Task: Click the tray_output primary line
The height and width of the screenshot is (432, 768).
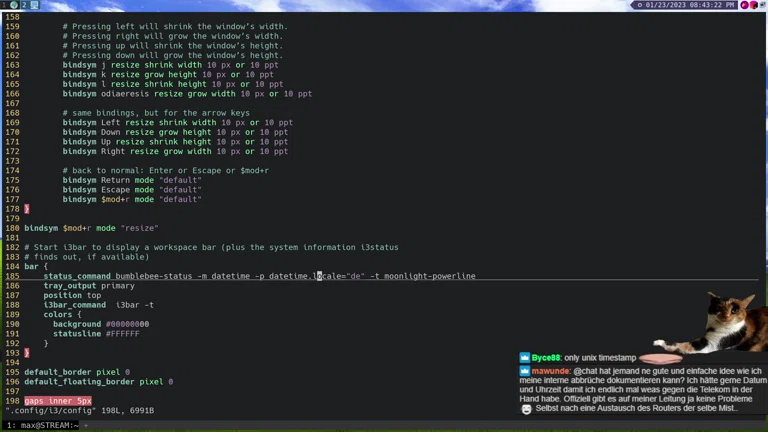Action: 89,286
